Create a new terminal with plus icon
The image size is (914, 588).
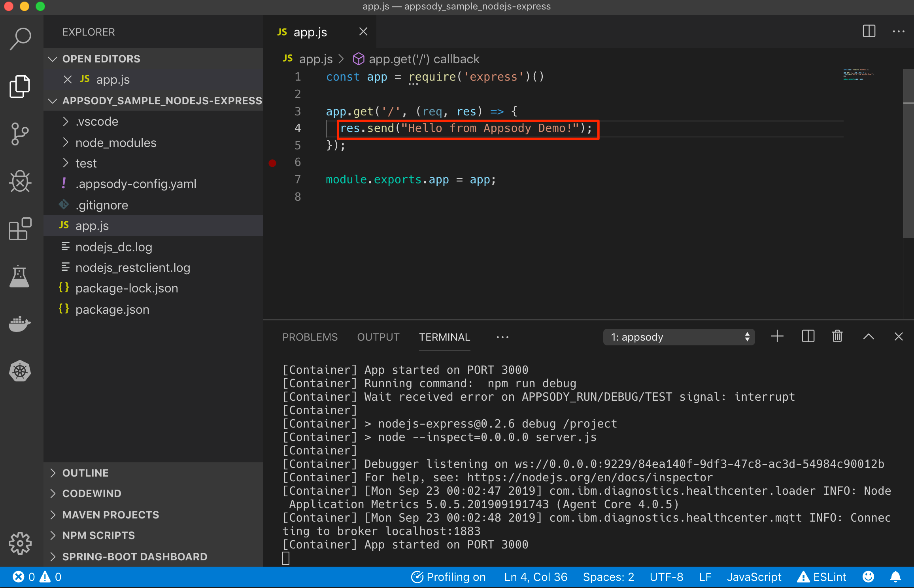[x=777, y=337]
